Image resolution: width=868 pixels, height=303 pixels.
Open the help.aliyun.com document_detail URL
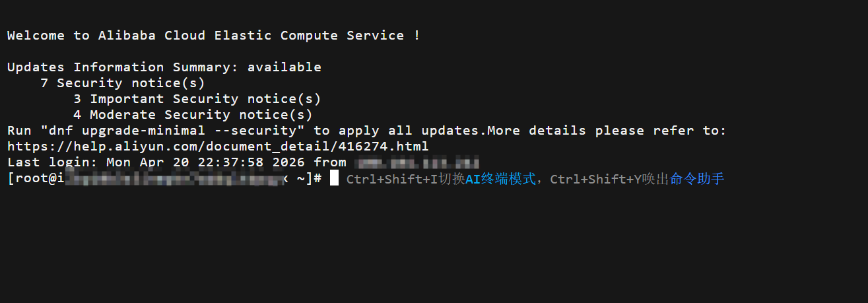point(218,147)
